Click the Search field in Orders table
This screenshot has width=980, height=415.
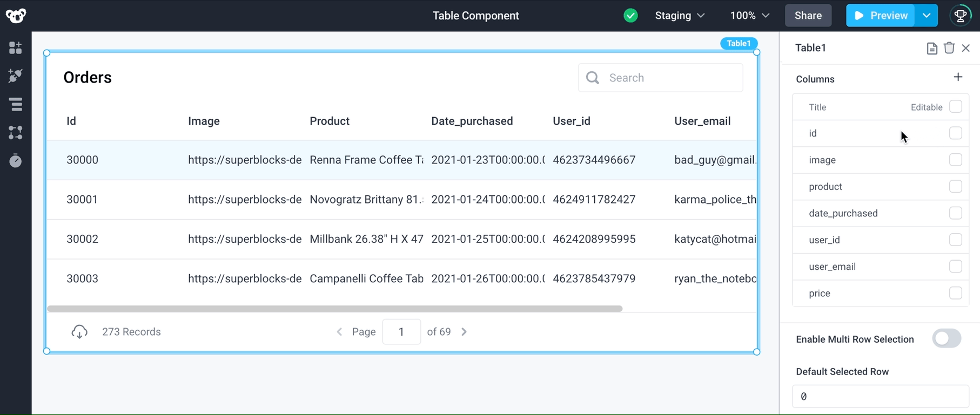[670, 78]
